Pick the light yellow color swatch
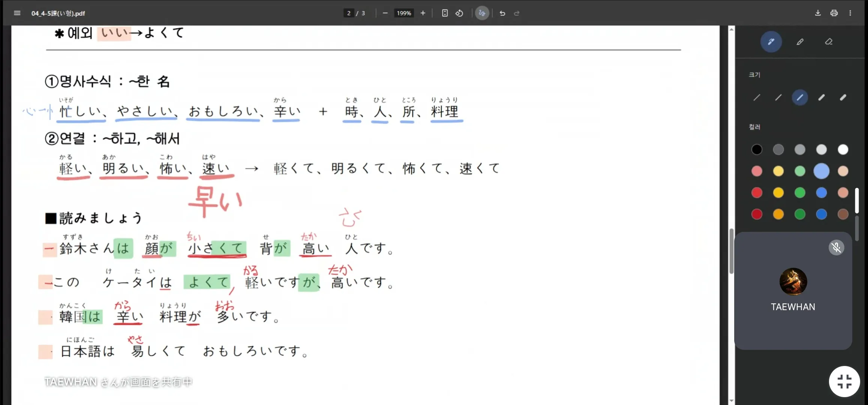868x405 pixels. tap(778, 171)
